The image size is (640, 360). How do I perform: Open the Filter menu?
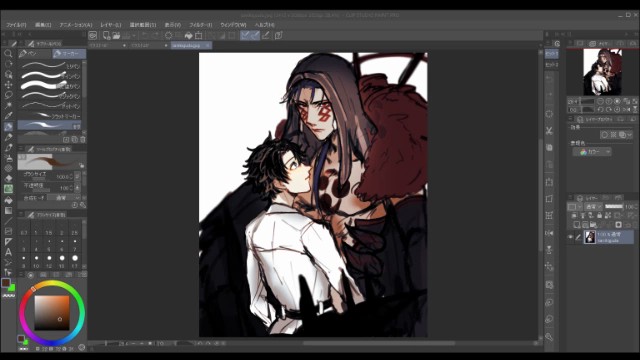pyautogui.click(x=200, y=25)
